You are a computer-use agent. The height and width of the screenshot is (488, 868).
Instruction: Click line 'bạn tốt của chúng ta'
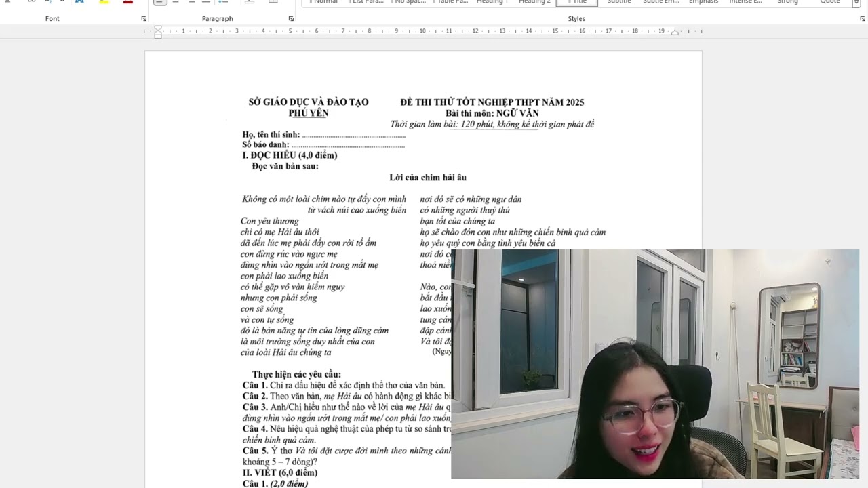click(457, 221)
